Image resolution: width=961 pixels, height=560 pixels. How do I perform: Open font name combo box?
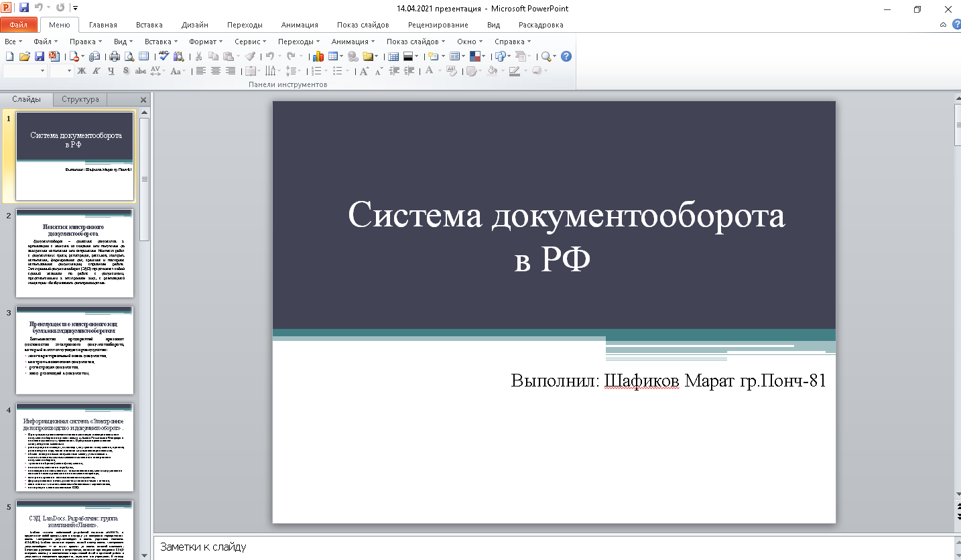tap(25, 71)
